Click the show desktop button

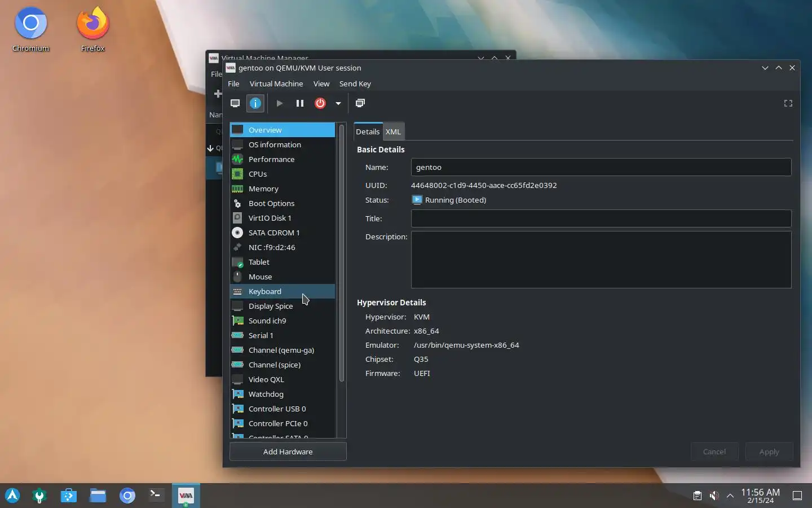pos(797,496)
